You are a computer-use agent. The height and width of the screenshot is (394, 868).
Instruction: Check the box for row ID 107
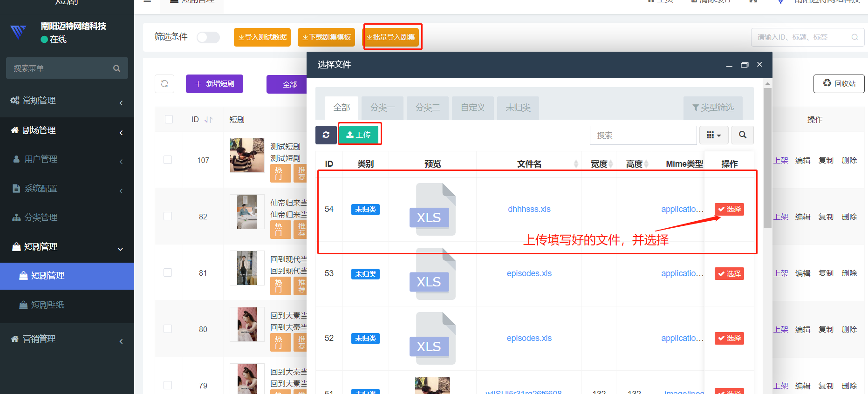pyautogui.click(x=168, y=160)
